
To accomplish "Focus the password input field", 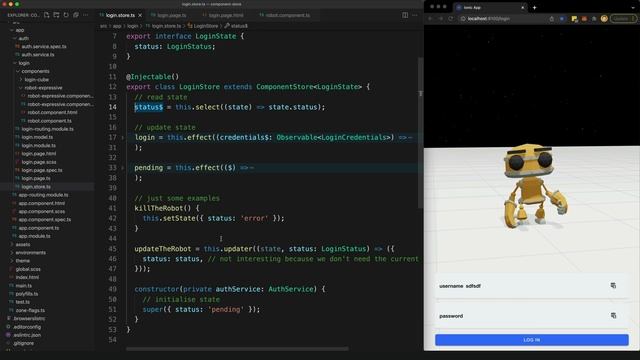I will [x=531, y=316].
